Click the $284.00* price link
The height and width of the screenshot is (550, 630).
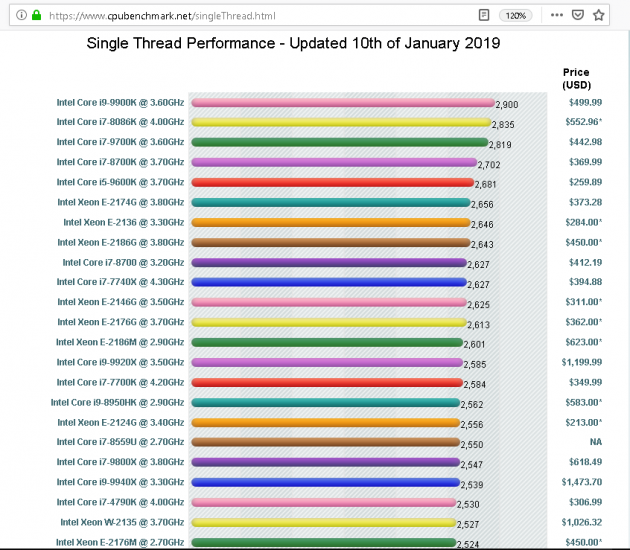tap(584, 222)
